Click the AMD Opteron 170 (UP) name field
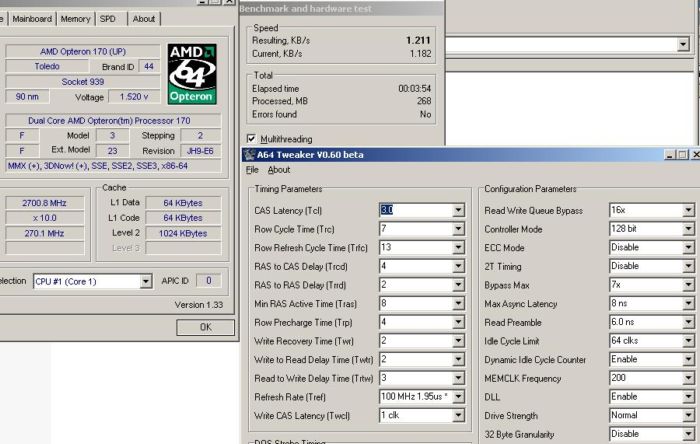Image resolution: width=700 pixels, height=444 pixels. (x=83, y=51)
